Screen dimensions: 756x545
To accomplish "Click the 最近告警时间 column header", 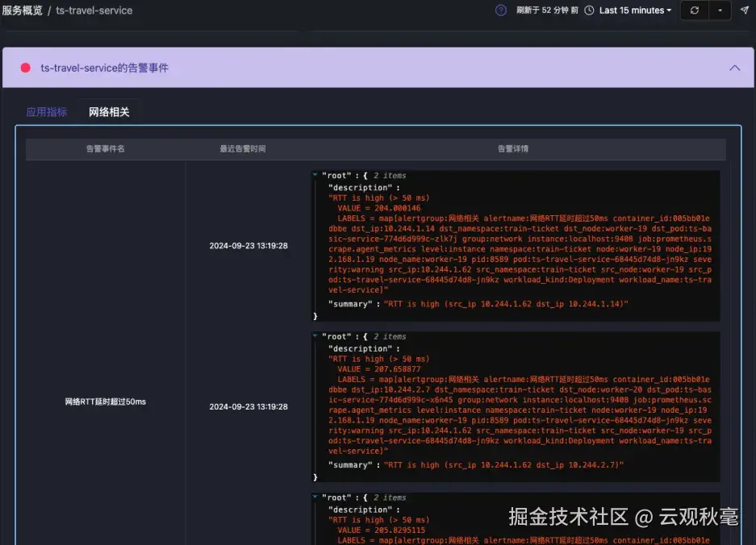I will 243,149.
